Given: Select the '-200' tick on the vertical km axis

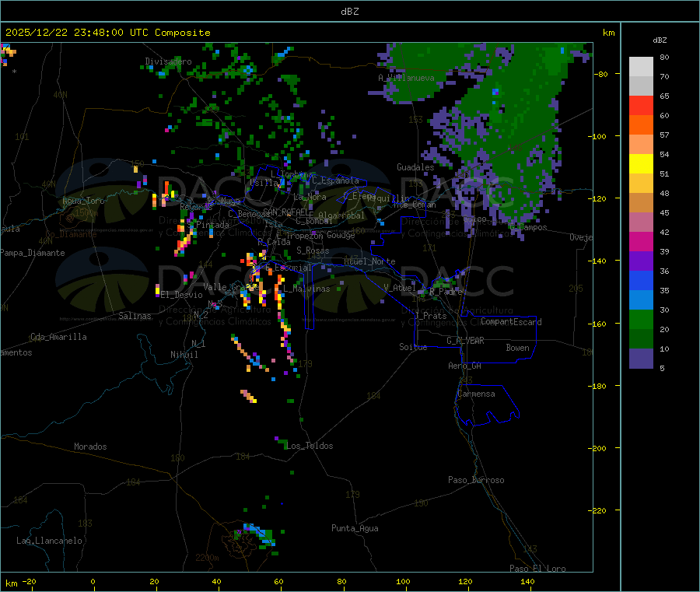Looking at the screenshot, I should 599,449.
